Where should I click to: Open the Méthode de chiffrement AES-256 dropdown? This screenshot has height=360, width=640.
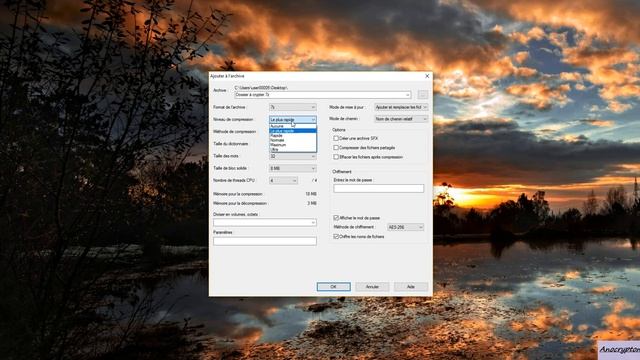click(x=406, y=227)
